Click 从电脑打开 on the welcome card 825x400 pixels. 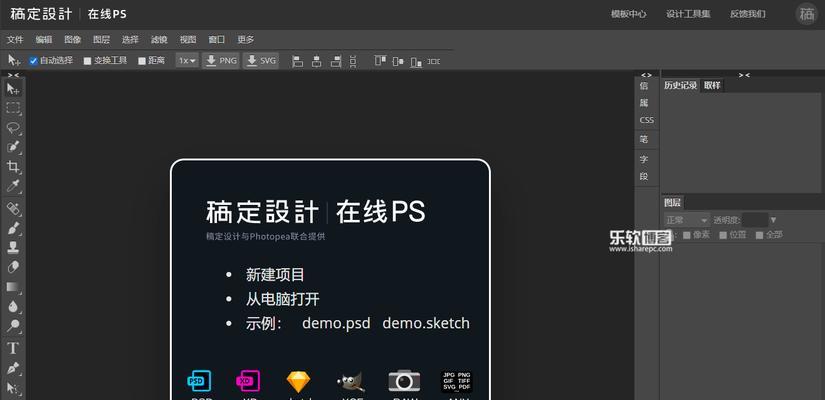click(283, 299)
